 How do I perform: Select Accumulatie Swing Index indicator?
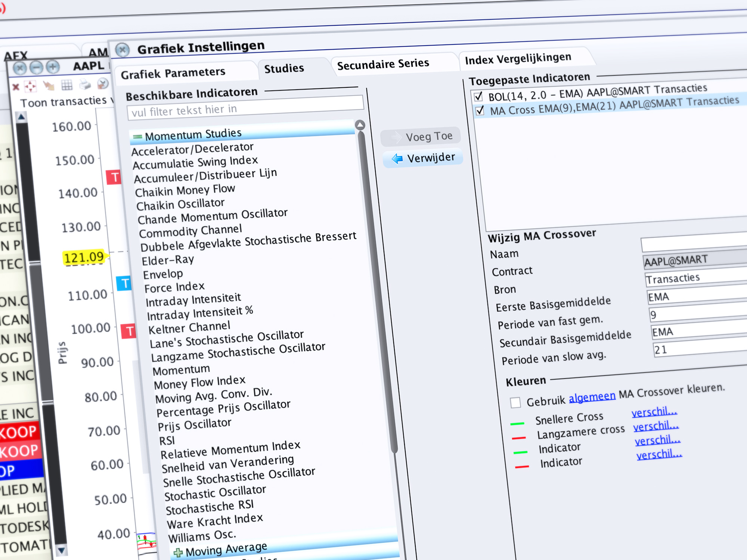click(x=195, y=163)
